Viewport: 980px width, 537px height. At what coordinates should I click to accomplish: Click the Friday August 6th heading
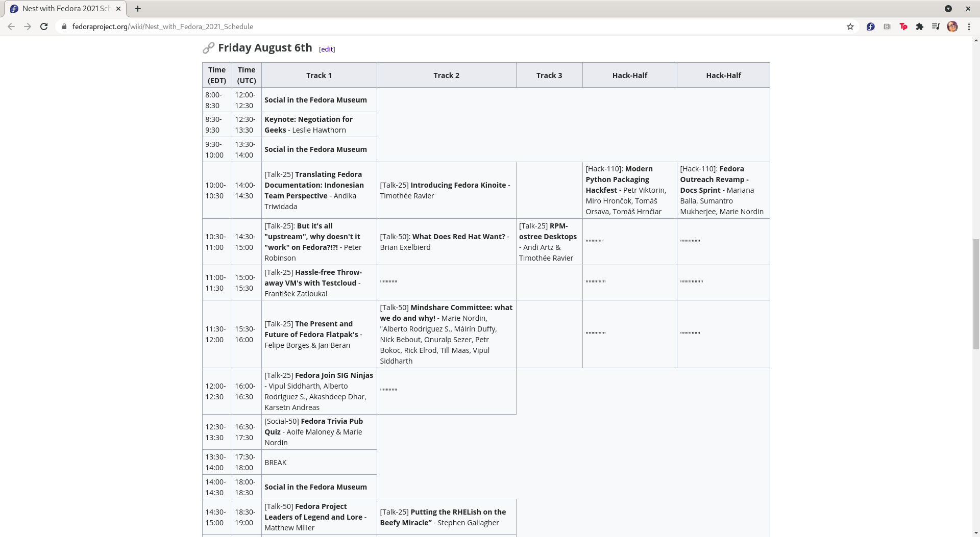265,48
